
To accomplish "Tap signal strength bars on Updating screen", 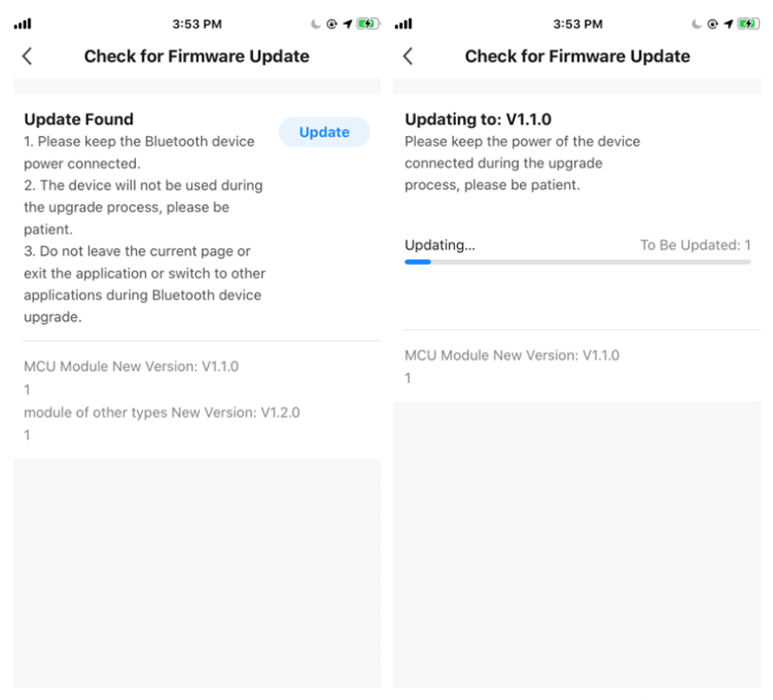I will pyautogui.click(x=402, y=24).
